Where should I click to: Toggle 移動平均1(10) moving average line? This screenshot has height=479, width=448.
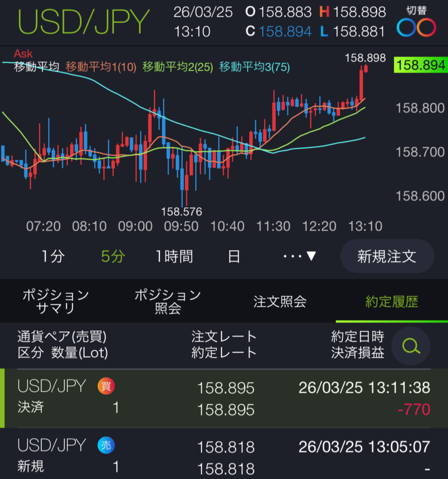coord(97,67)
